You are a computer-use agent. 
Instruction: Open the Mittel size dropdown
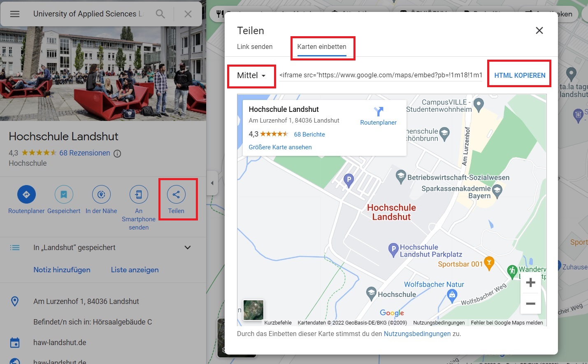pos(251,76)
